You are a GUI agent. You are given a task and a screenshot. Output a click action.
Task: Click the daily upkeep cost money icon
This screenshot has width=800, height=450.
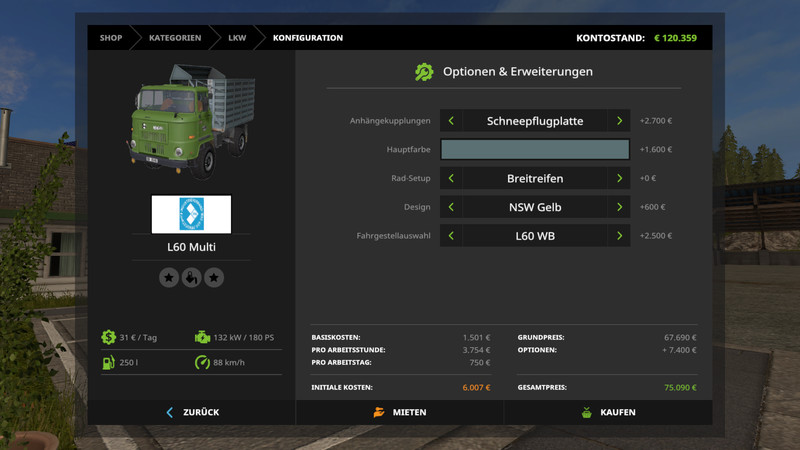(107, 337)
